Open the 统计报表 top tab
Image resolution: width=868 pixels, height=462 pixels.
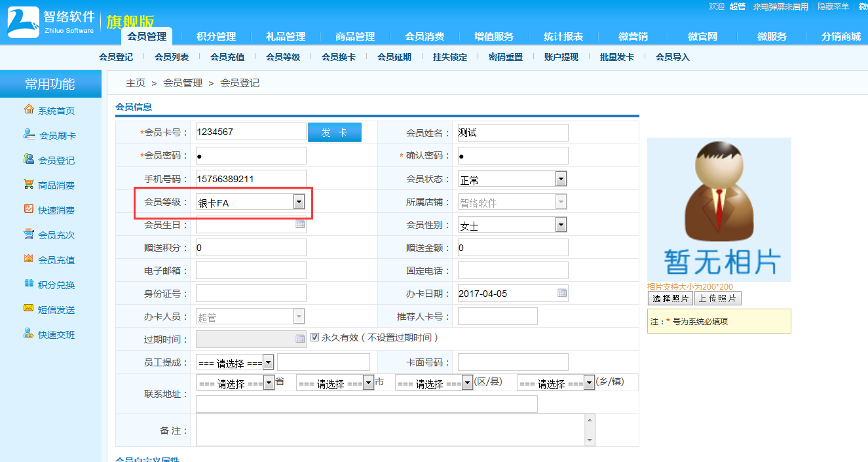[x=563, y=37]
